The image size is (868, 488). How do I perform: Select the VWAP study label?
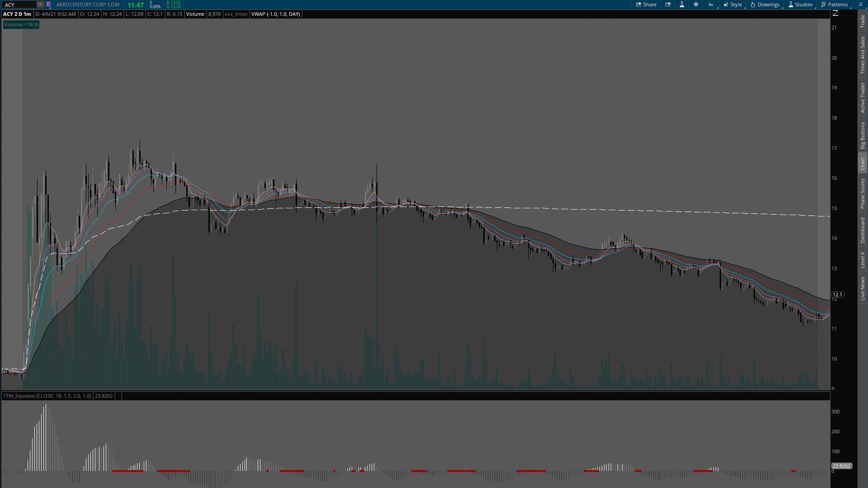point(275,14)
